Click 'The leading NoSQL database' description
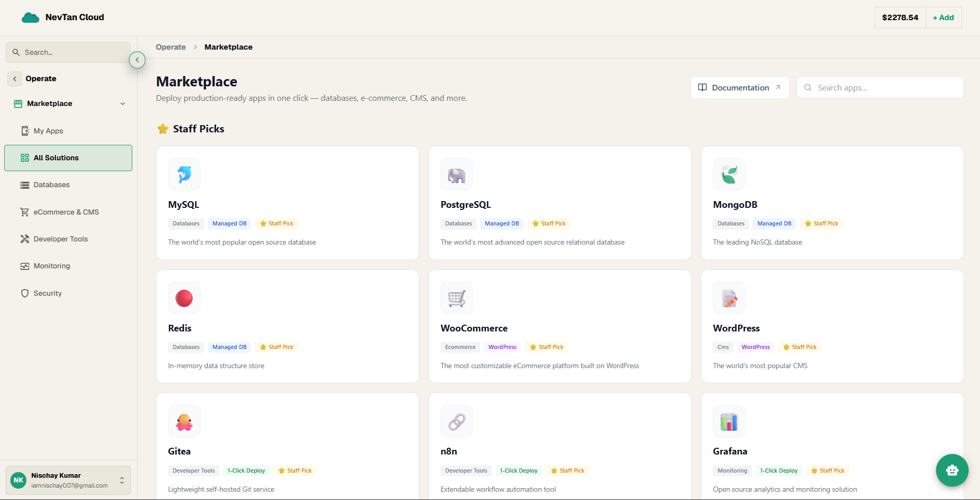 [757, 242]
